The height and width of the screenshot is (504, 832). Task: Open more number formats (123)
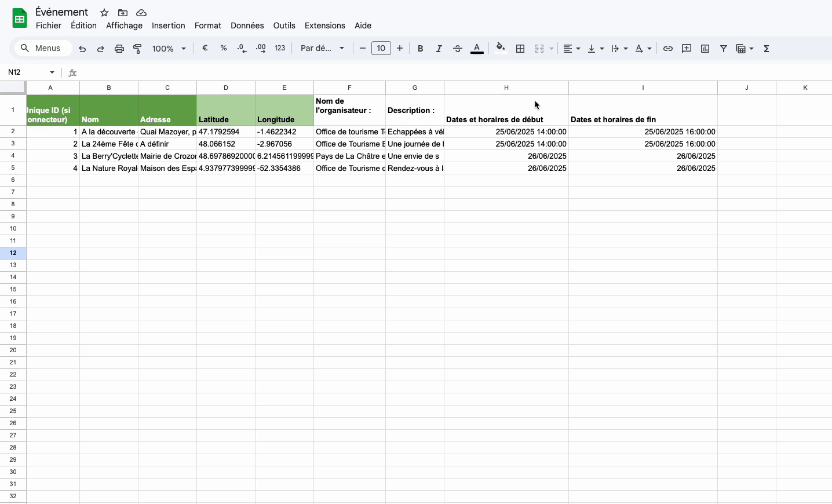280,49
